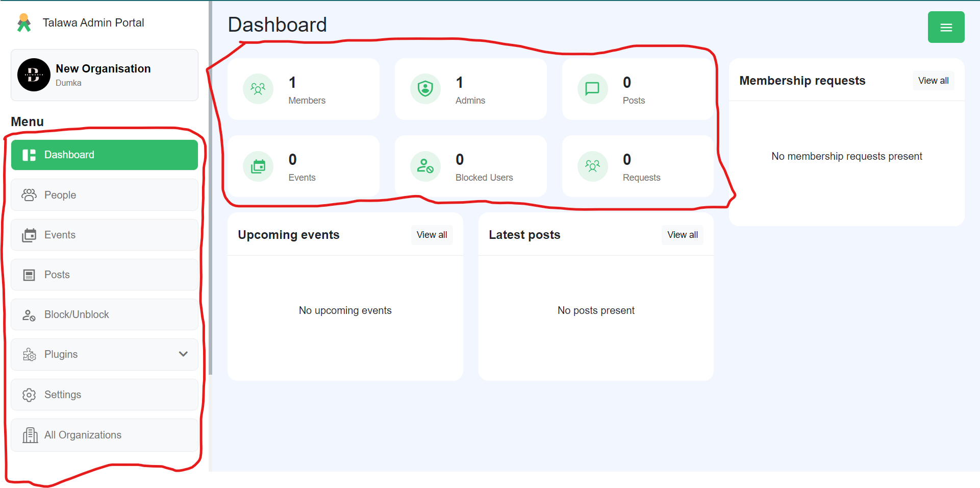This screenshot has width=980, height=488.
Task: Select the Blocked Users count card
Action: 470,166
